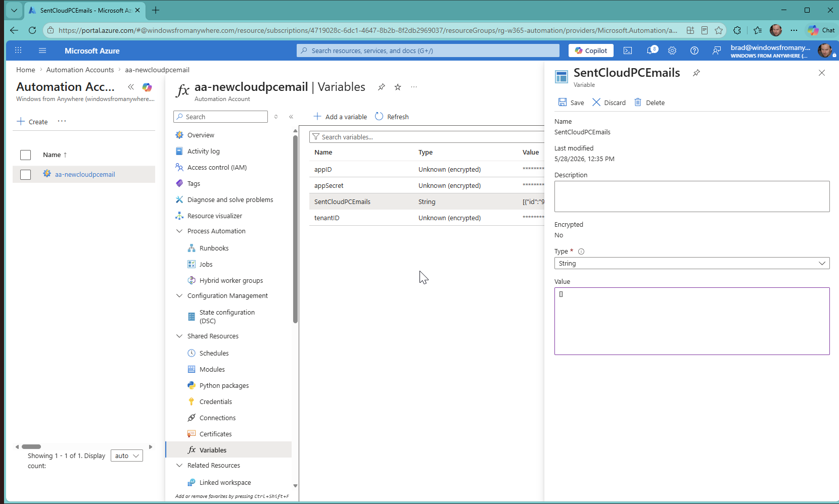The width and height of the screenshot is (839, 504).
Task: Open the Display count auto dropdown
Action: [126, 456]
